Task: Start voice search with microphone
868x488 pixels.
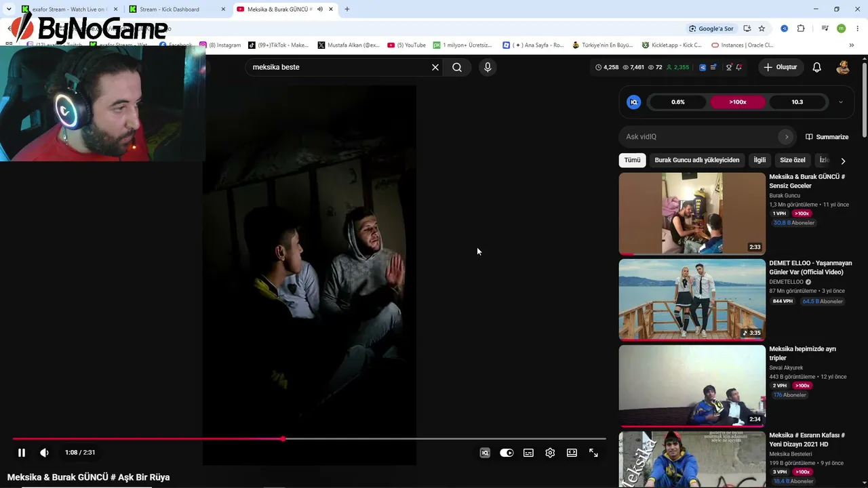Action: (x=487, y=67)
